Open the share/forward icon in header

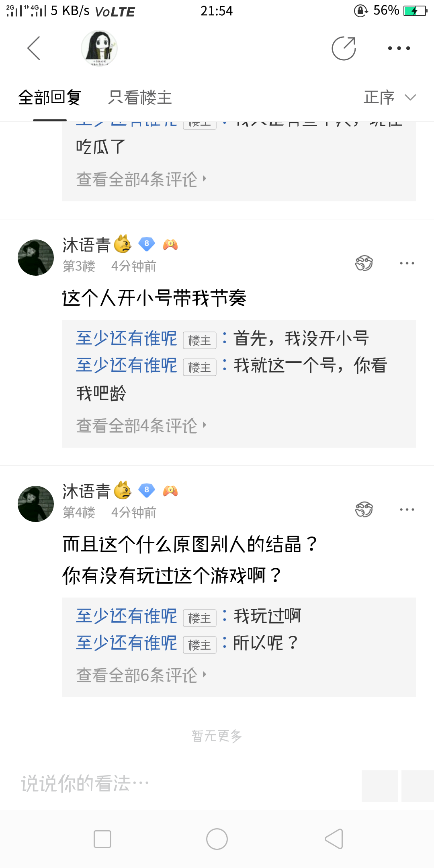tap(344, 48)
